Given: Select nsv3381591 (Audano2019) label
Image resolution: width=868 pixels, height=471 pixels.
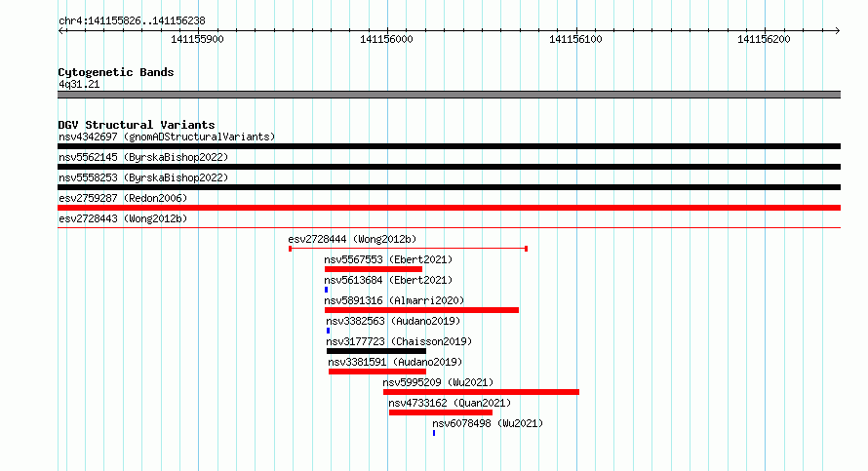Looking at the screenshot, I should coord(395,362).
